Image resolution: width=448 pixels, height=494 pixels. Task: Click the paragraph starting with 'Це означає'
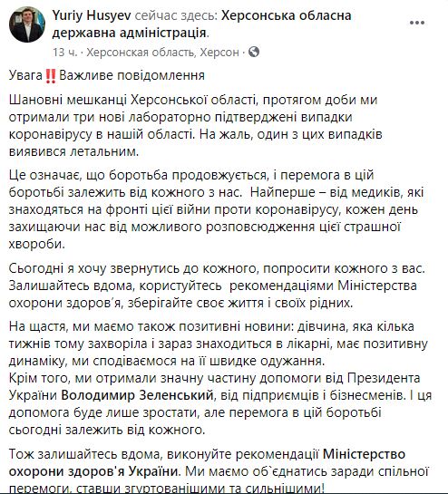(216, 209)
